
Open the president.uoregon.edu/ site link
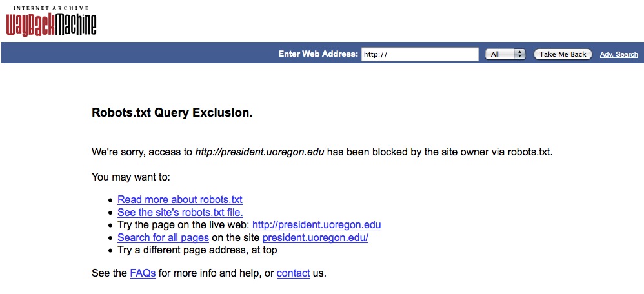[x=316, y=238]
